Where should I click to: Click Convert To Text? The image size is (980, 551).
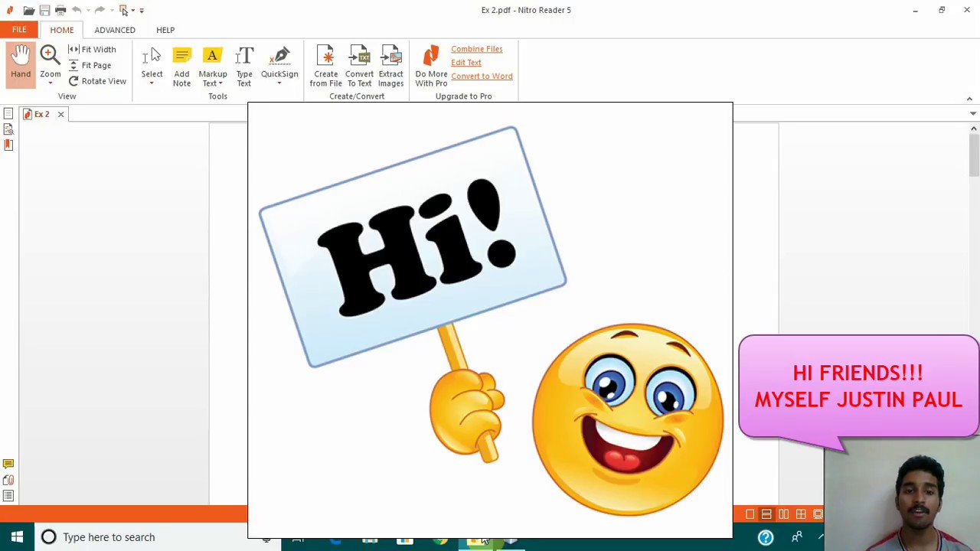[359, 67]
